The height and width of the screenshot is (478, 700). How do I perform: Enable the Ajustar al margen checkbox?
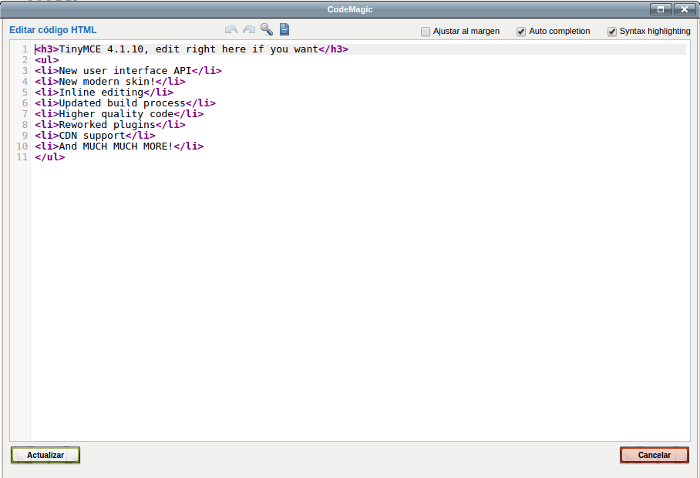tap(425, 32)
